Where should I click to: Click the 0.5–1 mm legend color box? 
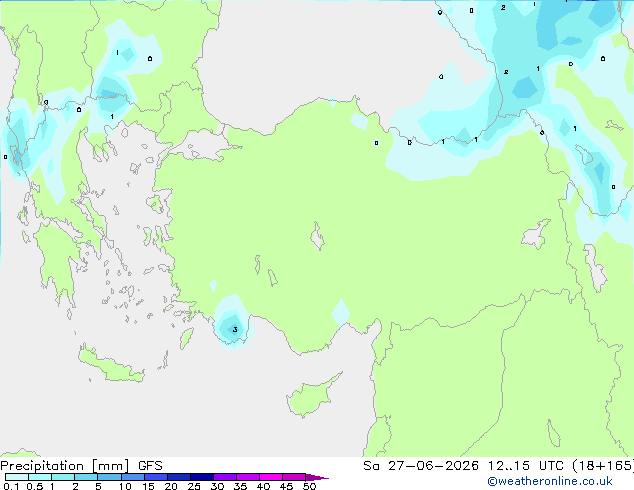[x=40, y=477]
